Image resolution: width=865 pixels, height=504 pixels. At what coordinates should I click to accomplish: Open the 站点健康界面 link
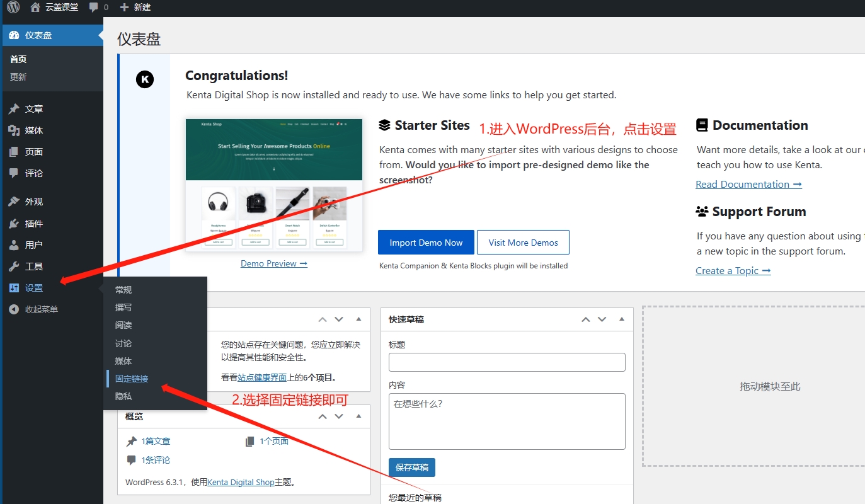tap(262, 377)
